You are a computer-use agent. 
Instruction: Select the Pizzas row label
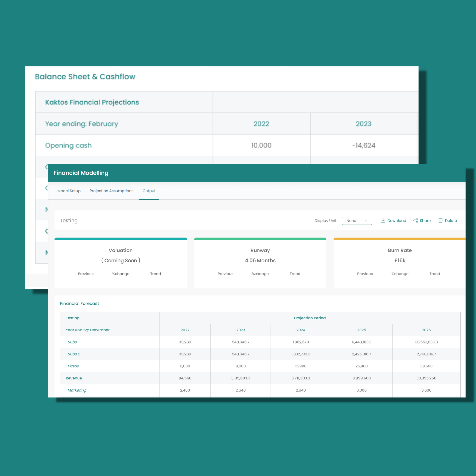73,366
